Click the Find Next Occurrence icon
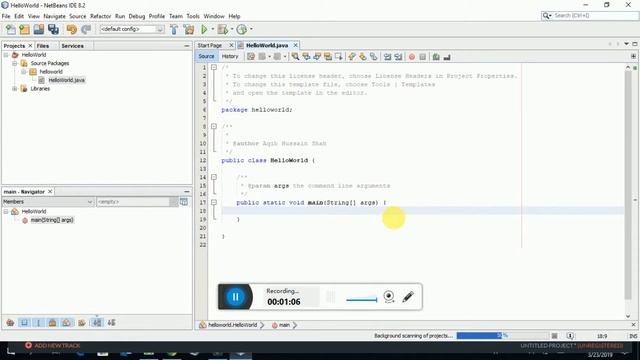The width and height of the screenshot is (640, 360). [317, 57]
